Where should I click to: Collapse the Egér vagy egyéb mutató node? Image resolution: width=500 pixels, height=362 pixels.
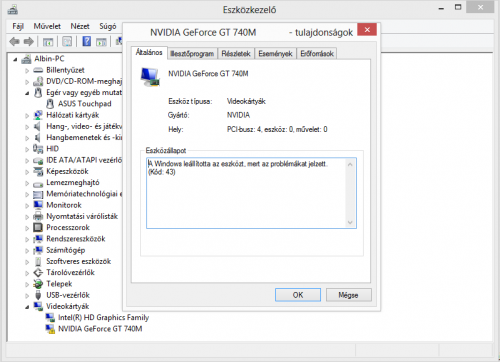(x=27, y=93)
